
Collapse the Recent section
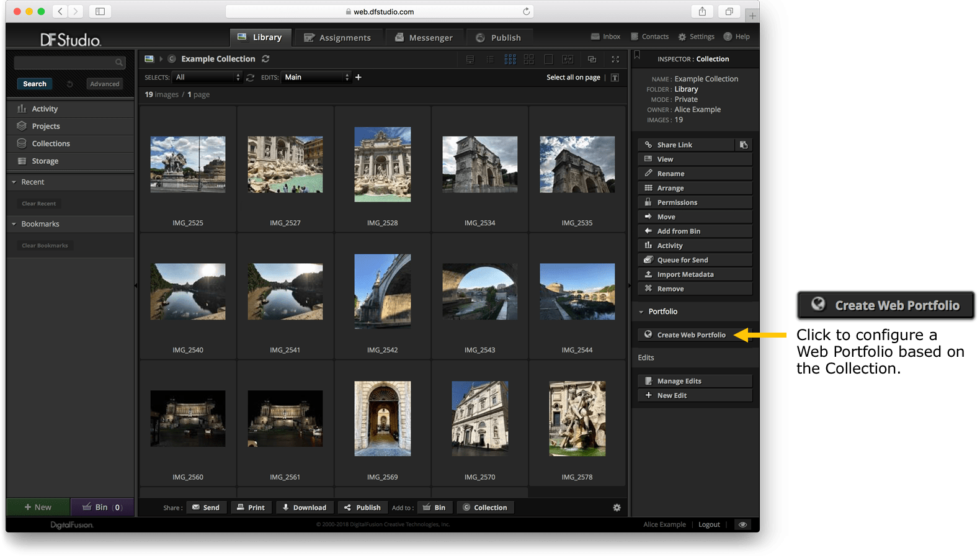(x=70, y=182)
